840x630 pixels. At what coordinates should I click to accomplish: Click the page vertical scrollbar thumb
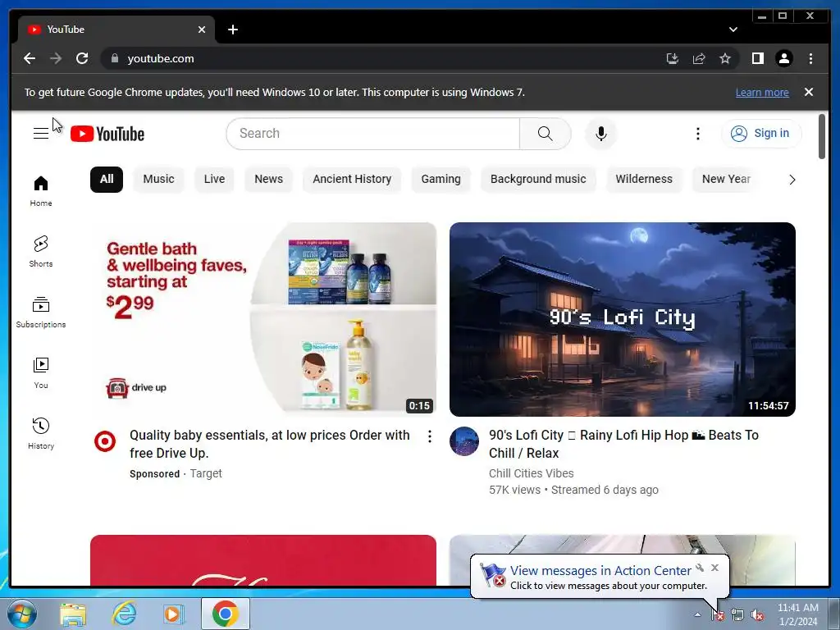pos(822,137)
